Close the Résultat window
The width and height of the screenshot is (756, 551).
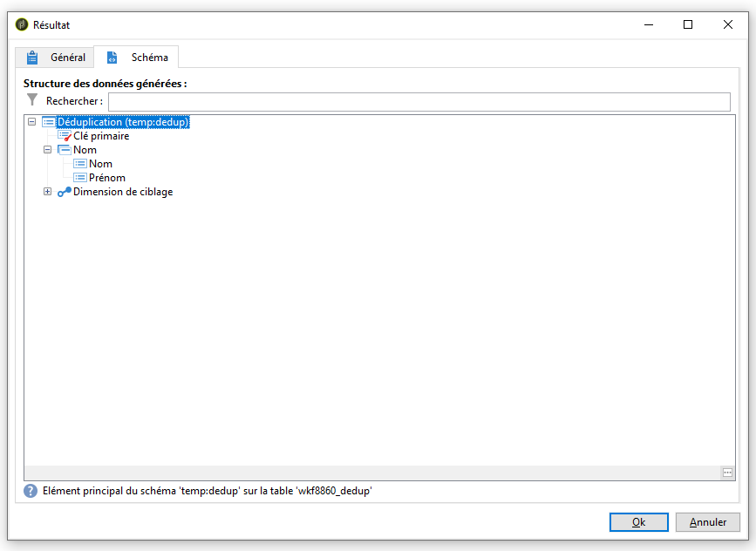[728, 24]
